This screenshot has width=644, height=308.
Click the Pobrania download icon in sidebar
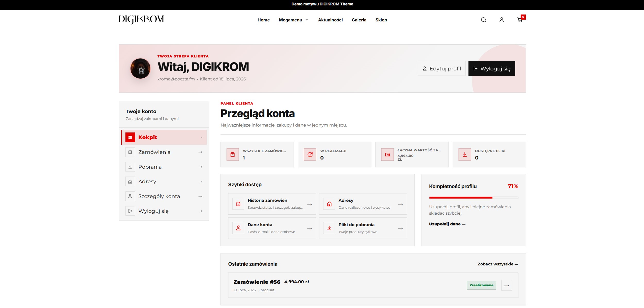(x=130, y=167)
